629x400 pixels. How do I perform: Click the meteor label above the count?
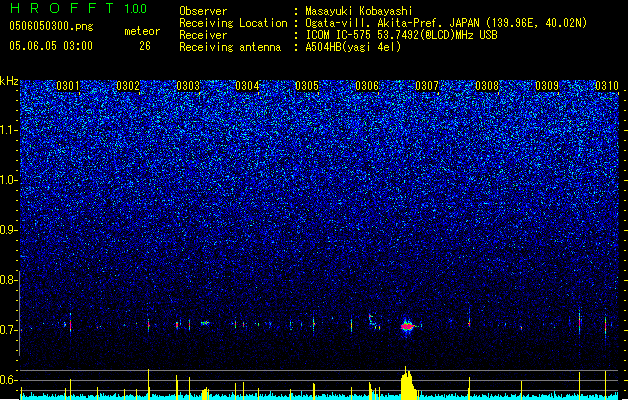point(142,31)
